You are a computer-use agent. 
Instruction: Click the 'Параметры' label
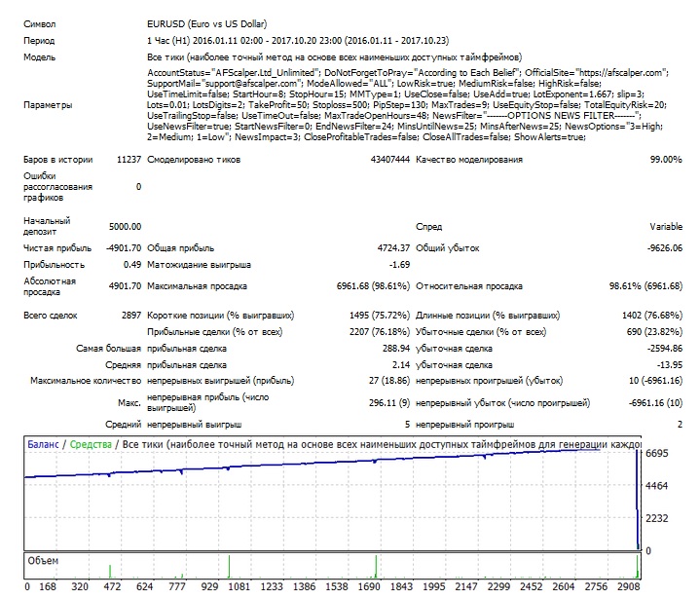point(48,105)
